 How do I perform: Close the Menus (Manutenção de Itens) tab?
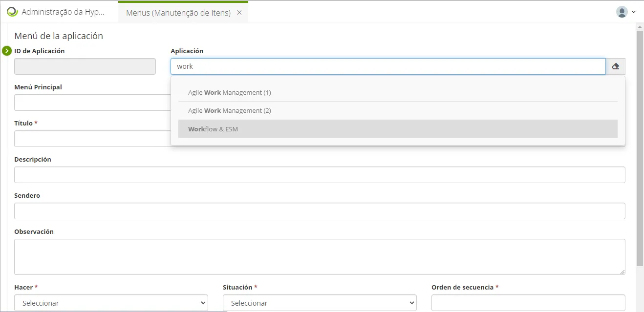click(x=239, y=13)
